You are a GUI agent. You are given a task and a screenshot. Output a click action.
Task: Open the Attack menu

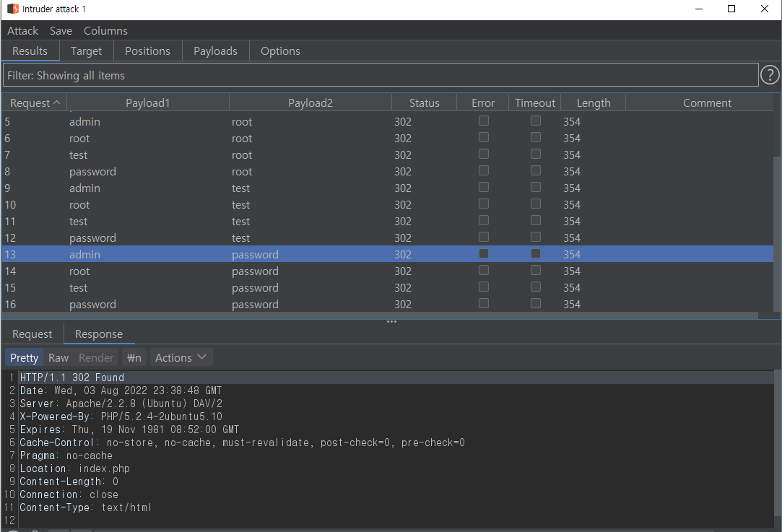click(x=23, y=31)
